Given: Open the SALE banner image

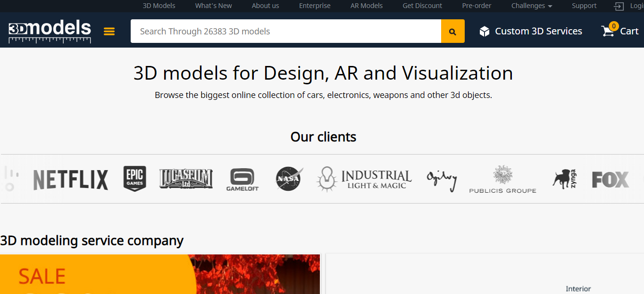Looking at the screenshot, I should [x=160, y=274].
